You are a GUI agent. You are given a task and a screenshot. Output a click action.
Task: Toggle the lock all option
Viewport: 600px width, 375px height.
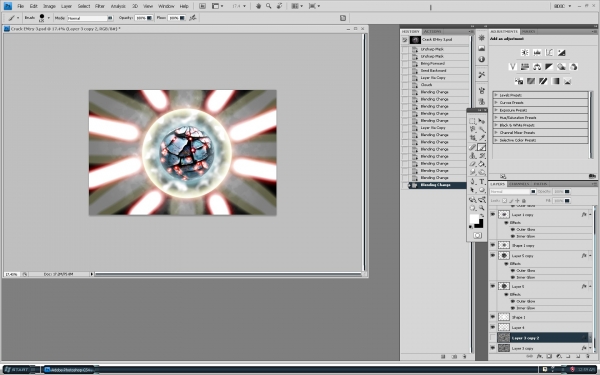(x=523, y=201)
